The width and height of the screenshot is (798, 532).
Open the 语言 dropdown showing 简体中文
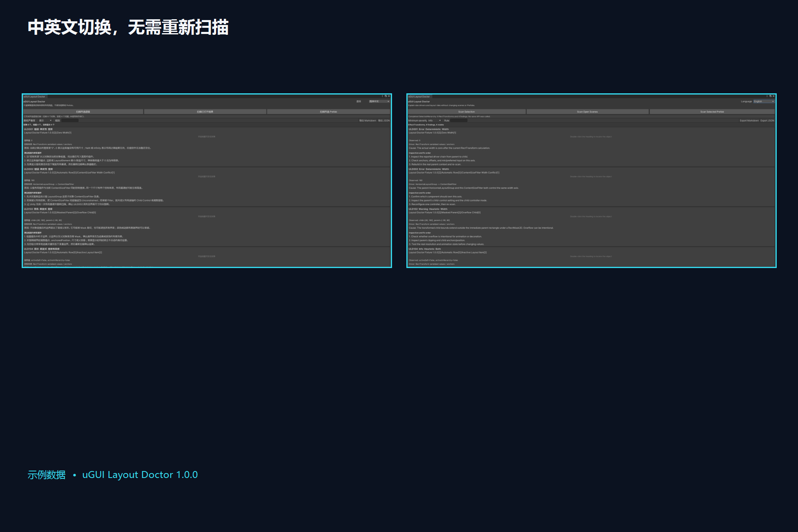(x=379, y=101)
